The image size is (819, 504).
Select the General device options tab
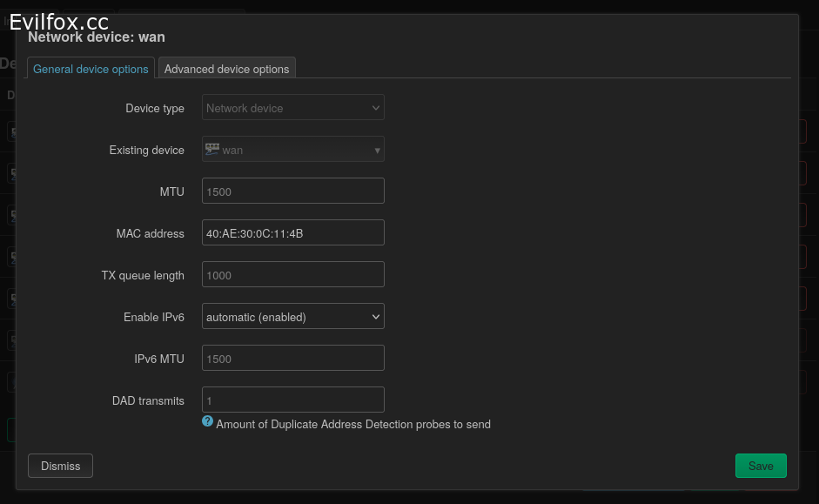(x=91, y=69)
